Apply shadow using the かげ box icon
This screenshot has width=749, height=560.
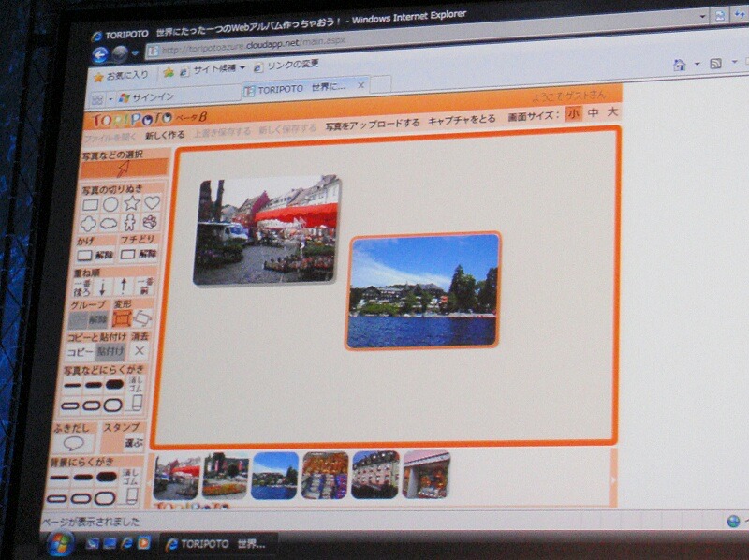pyautogui.click(x=84, y=255)
